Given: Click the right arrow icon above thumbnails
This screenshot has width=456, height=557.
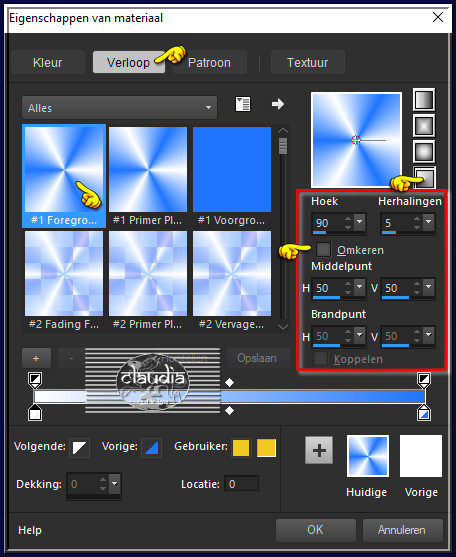Looking at the screenshot, I should 278,104.
